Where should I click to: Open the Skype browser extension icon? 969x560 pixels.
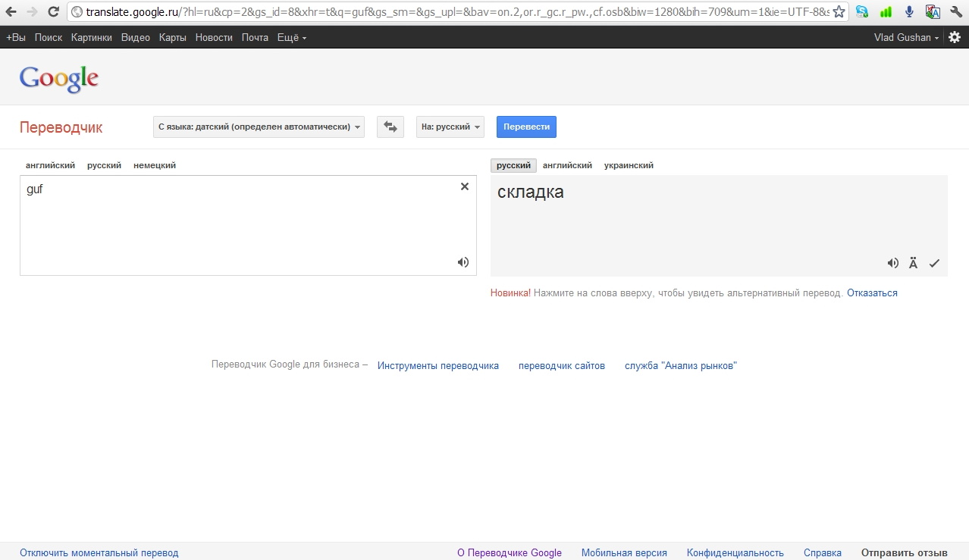[x=861, y=12]
